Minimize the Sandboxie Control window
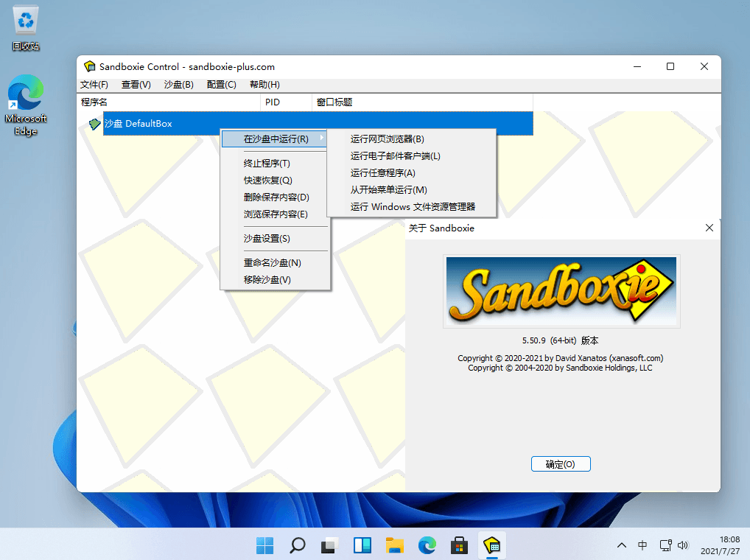This screenshot has width=750, height=560. [x=637, y=66]
